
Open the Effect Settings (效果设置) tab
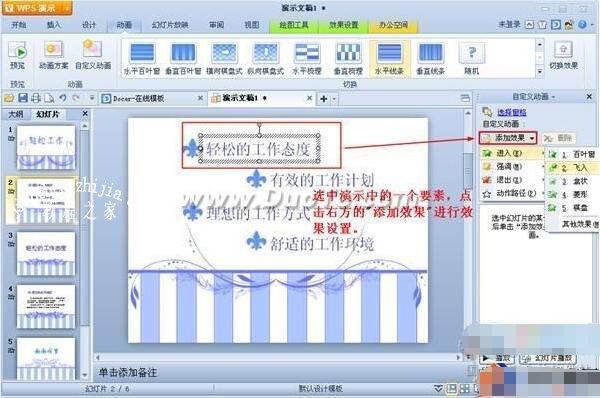[x=344, y=25]
